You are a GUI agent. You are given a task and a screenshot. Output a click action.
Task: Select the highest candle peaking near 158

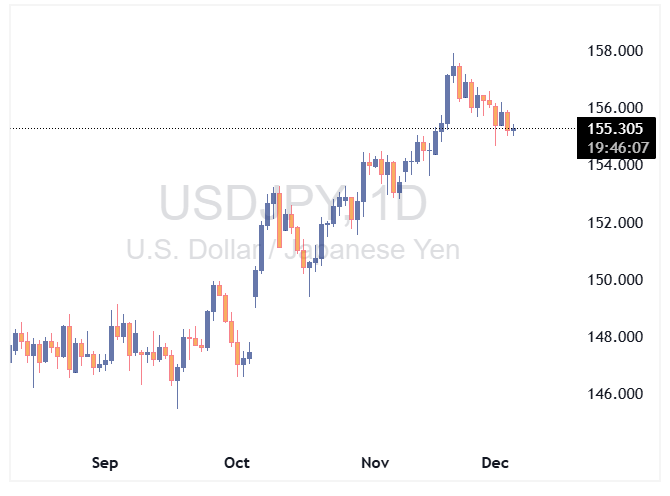453,72
